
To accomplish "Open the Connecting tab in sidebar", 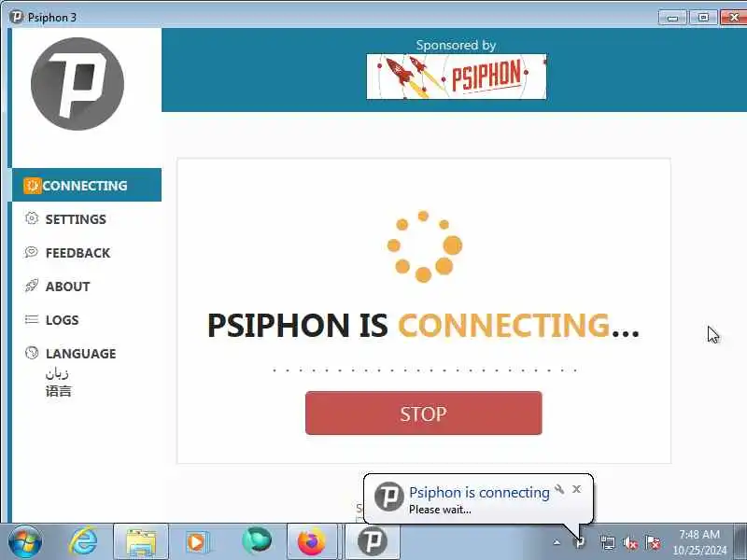I will pyautogui.click(x=87, y=185).
